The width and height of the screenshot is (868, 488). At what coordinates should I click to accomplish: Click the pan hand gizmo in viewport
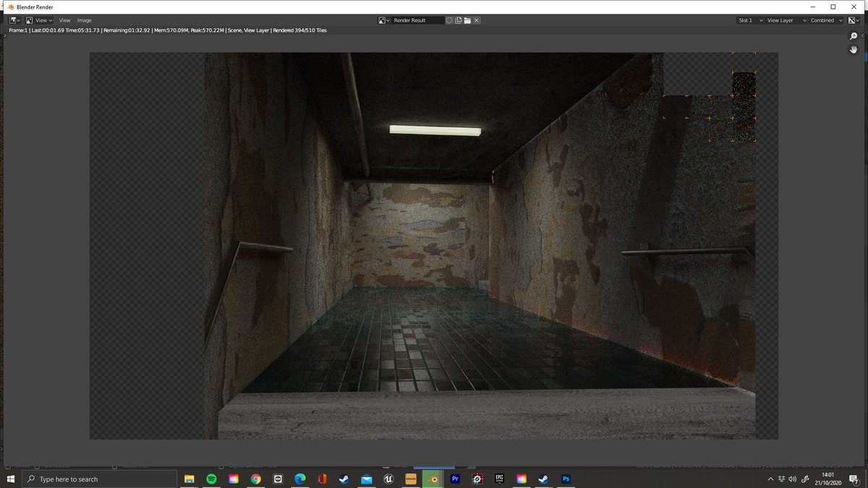[854, 50]
